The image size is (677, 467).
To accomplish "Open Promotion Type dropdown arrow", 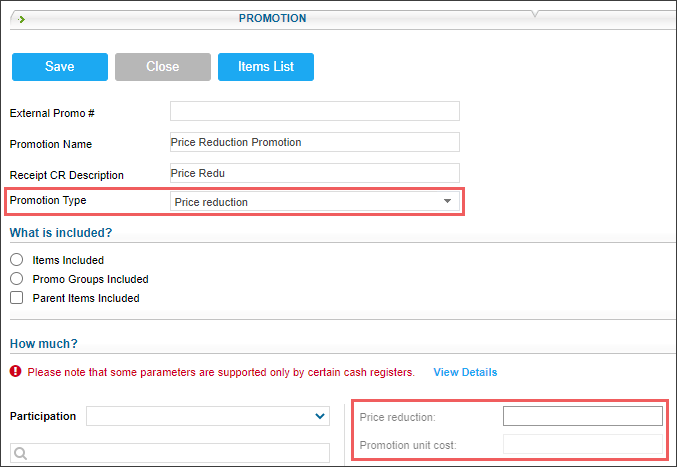I will click(x=447, y=201).
